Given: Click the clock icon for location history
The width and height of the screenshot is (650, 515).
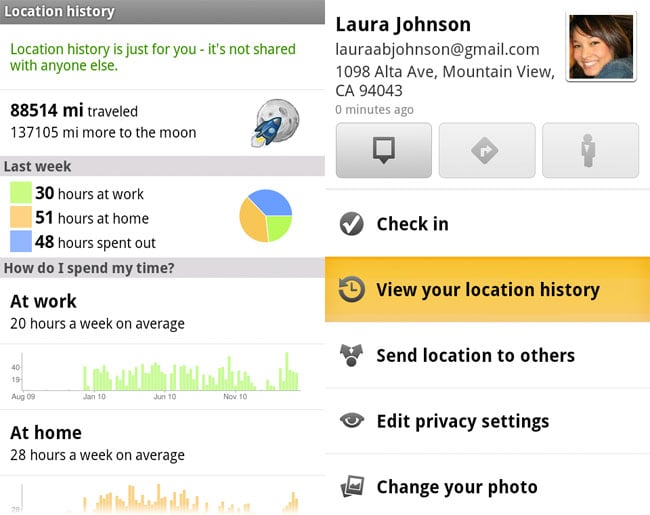Looking at the screenshot, I should tap(351, 290).
